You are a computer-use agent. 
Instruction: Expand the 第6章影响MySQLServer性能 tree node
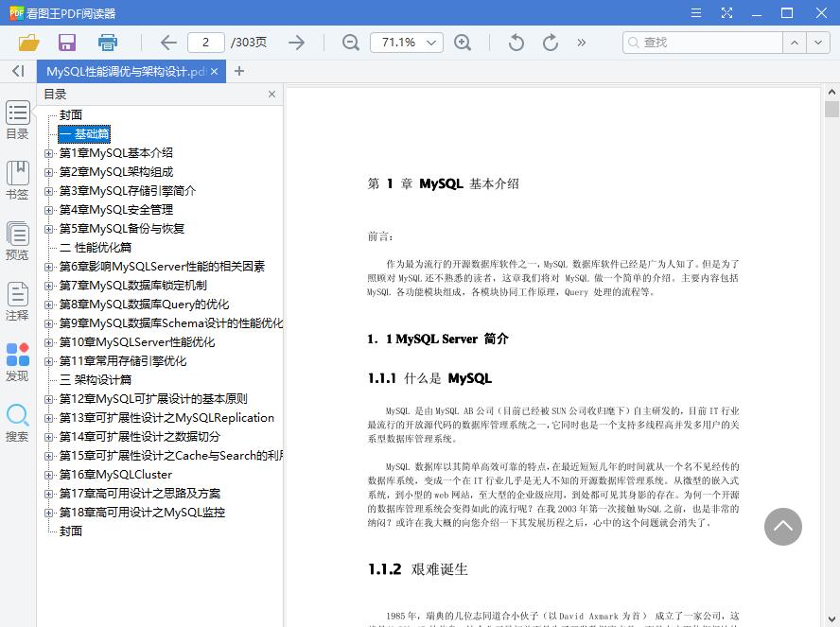coord(49,267)
